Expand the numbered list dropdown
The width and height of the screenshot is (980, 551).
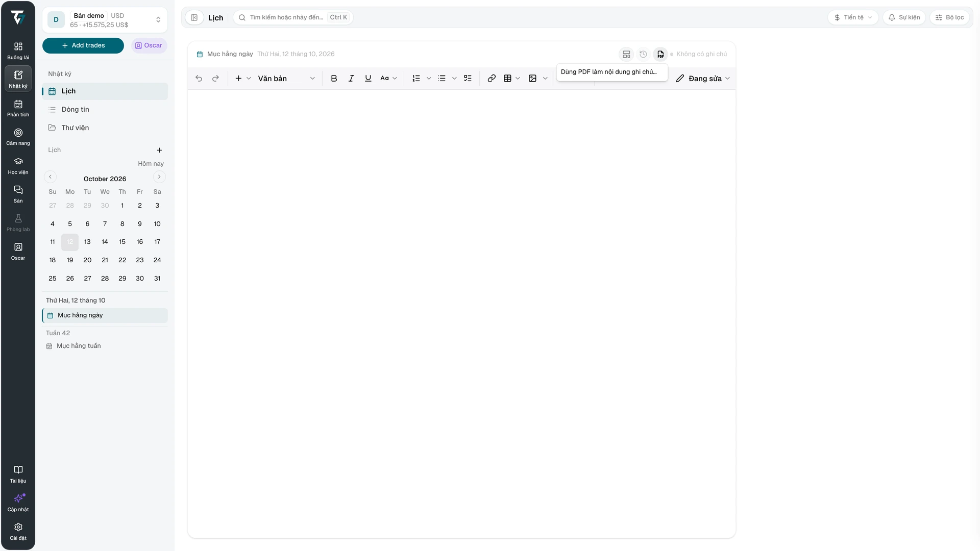click(x=429, y=78)
